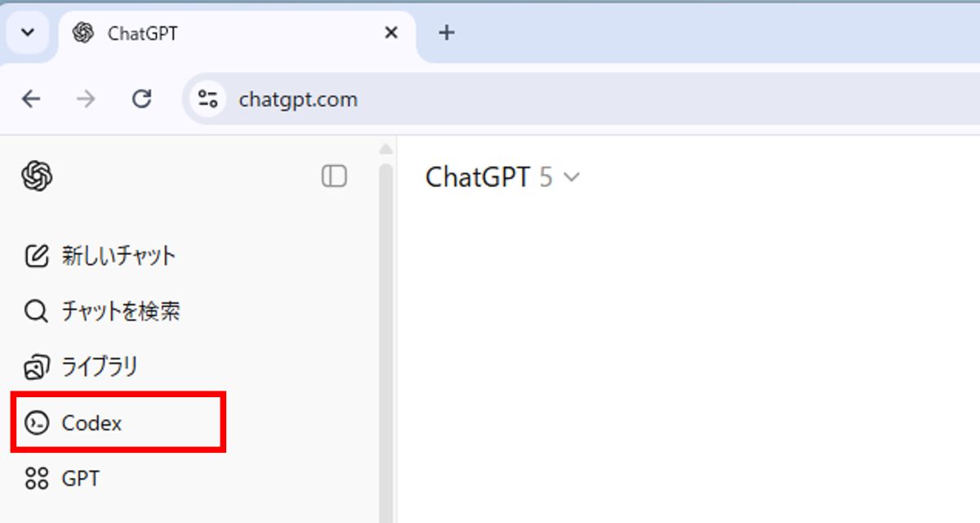980x523 pixels.
Task: Reload the chatgpt.com page
Action: (142, 100)
